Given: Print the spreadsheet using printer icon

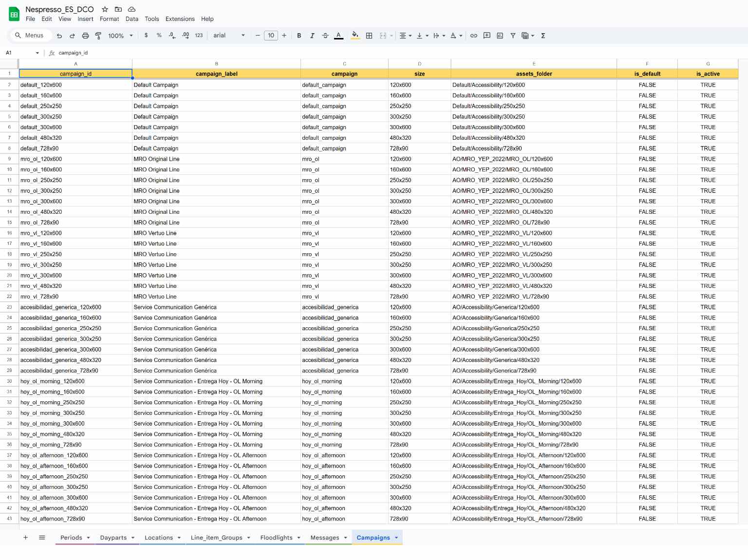Looking at the screenshot, I should [x=85, y=36].
